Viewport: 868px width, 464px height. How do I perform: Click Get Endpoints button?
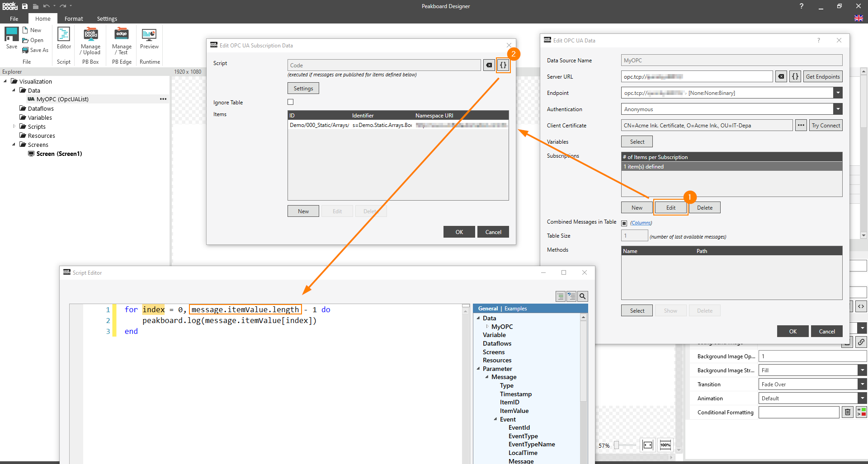(x=823, y=76)
